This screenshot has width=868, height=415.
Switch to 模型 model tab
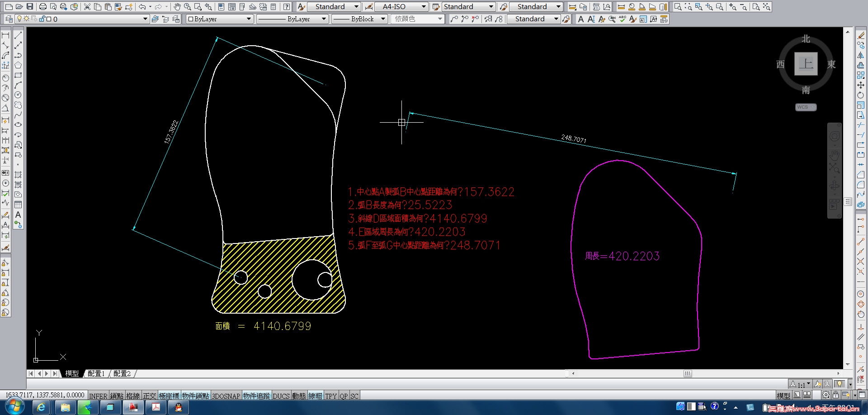tap(72, 373)
